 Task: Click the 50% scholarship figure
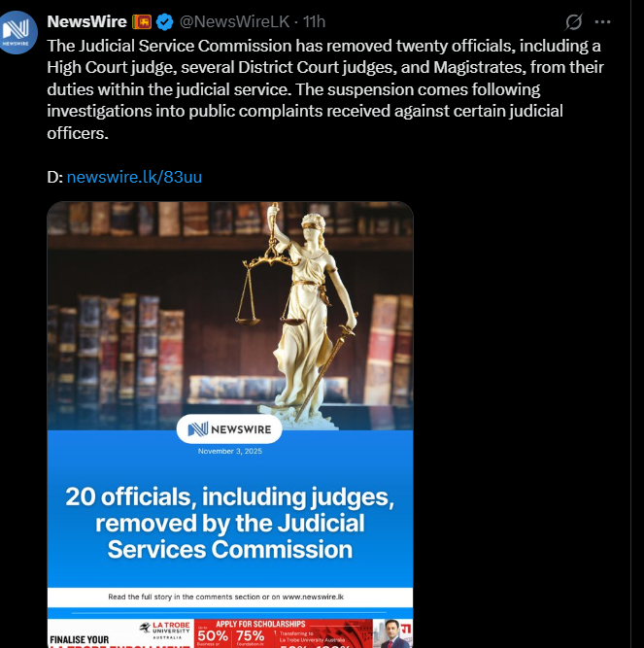[x=213, y=636]
